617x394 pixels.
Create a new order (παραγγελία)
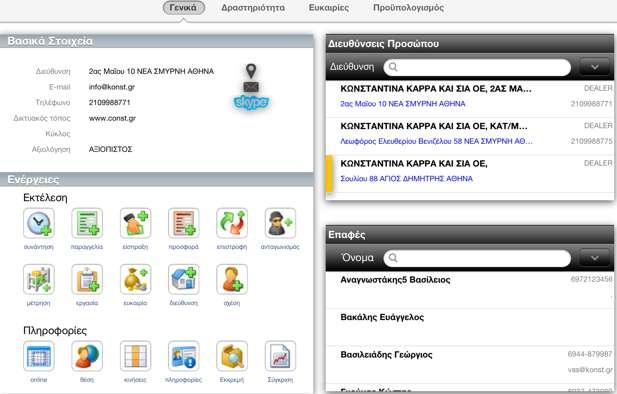87,223
